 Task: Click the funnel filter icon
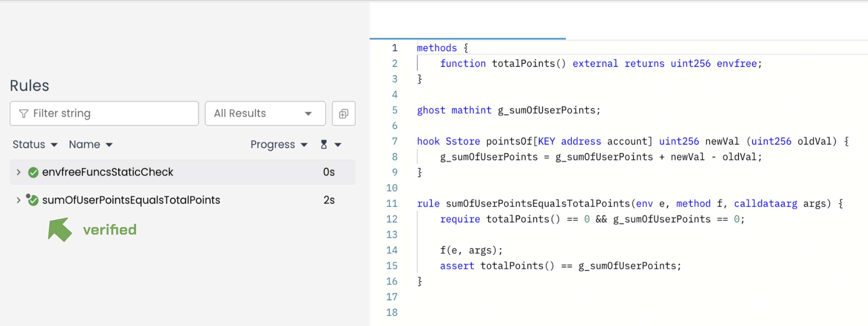(24, 113)
